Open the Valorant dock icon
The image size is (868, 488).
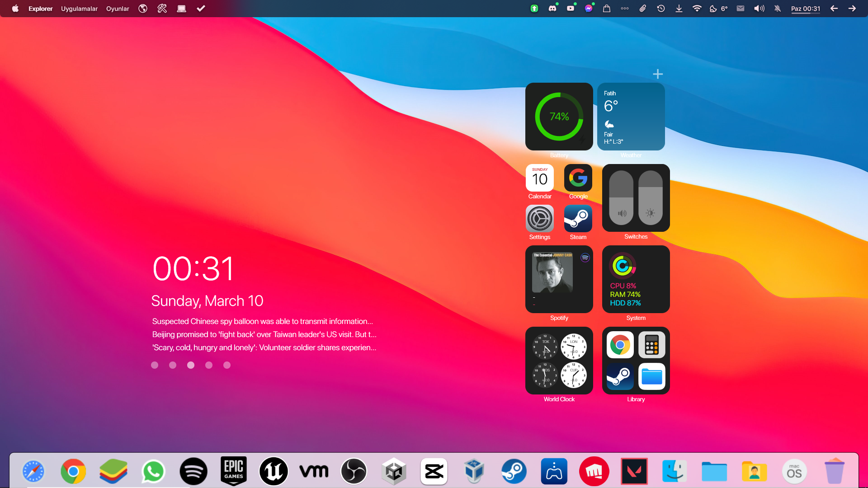(x=634, y=471)
